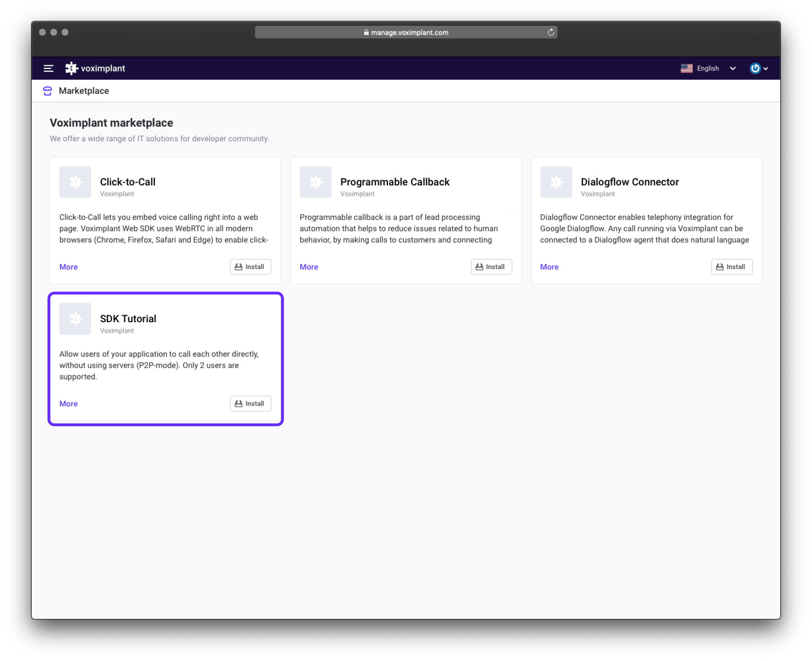Open the hamburger navigation menu
This screenshot has height=661, width=812.
(x=48, y=69)
